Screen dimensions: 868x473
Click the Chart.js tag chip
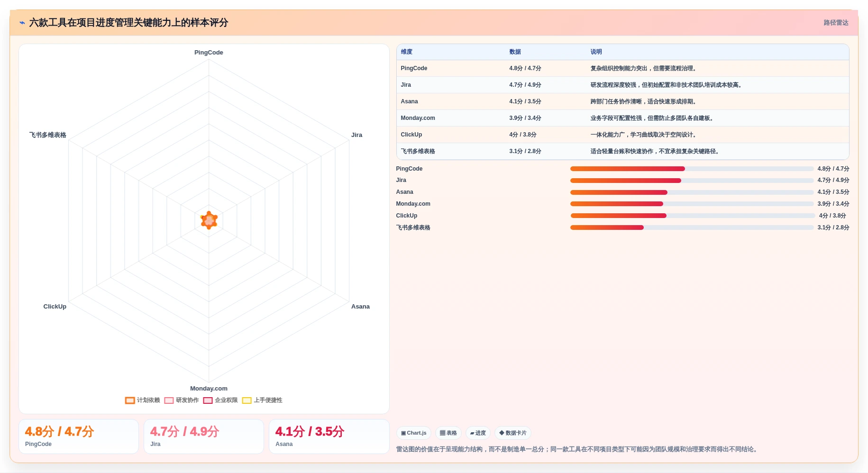(x=413, y=433)
